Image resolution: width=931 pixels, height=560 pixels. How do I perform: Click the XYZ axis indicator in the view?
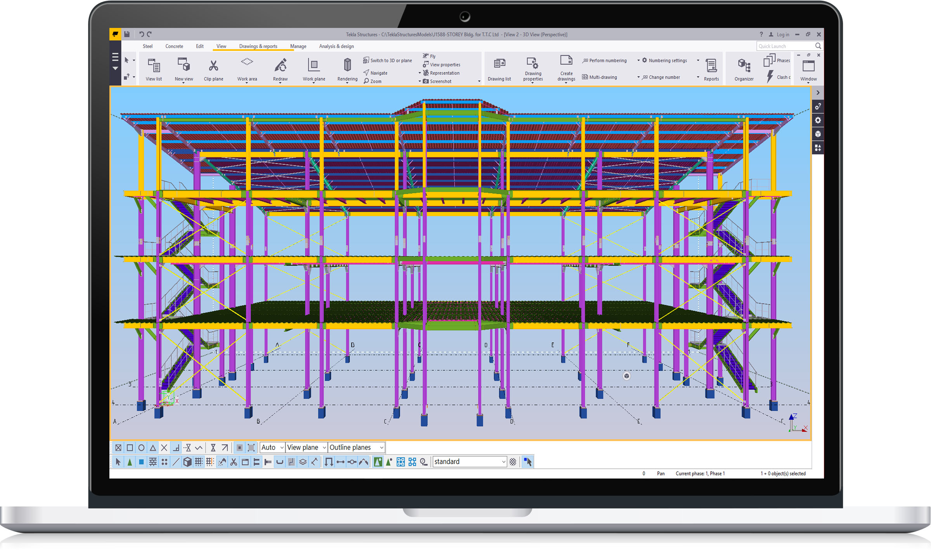click(798, 423)
